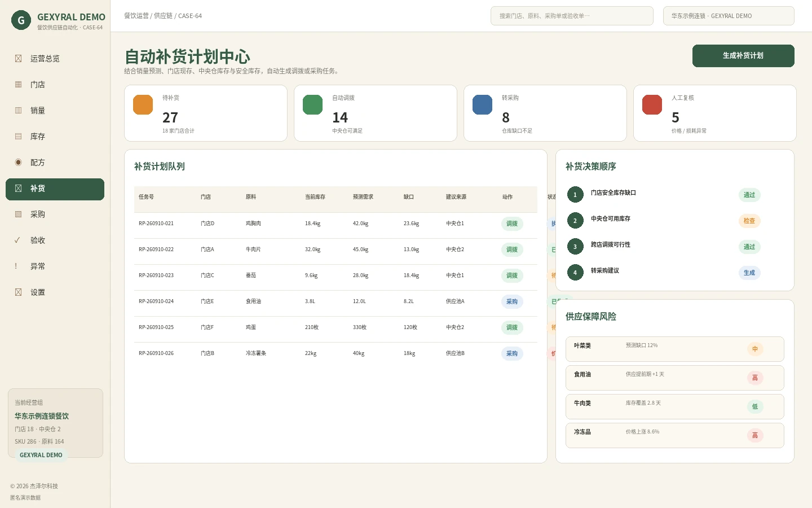Click the 生成 badge for 转采购建议
Image resolution: width=812 pixels, height=508 pixels.
[749, 273]
